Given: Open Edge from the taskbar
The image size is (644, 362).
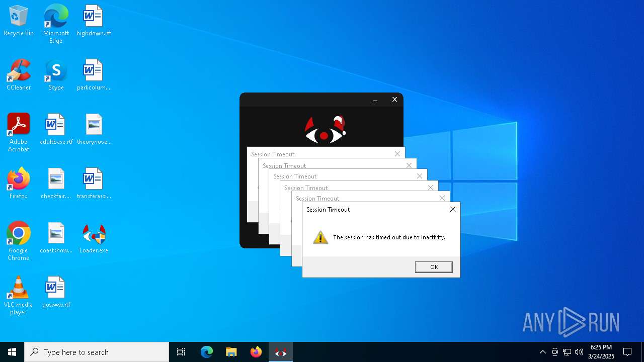Looking at the screenshot, I should [x=207, y=352].
